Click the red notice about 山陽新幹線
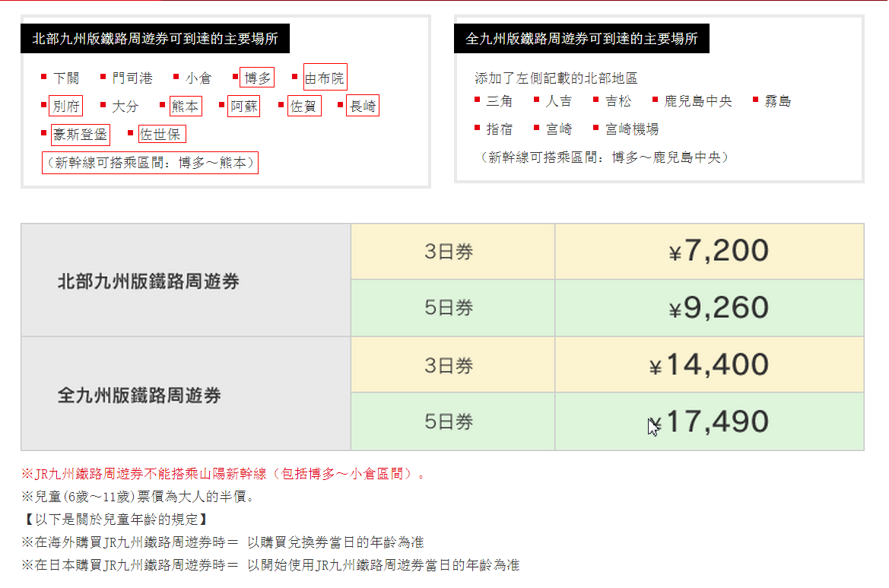This screenshot has width=889, height=588. click(x=224, y=474)
